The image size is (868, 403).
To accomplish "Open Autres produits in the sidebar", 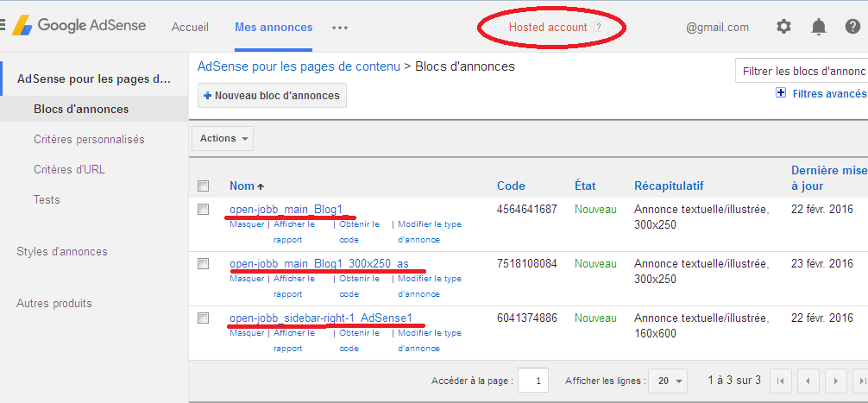I will point(54,304).
